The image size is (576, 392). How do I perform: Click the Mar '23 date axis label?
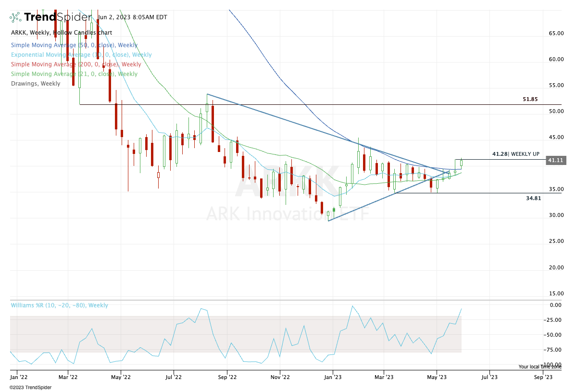(x=384, y=377)
